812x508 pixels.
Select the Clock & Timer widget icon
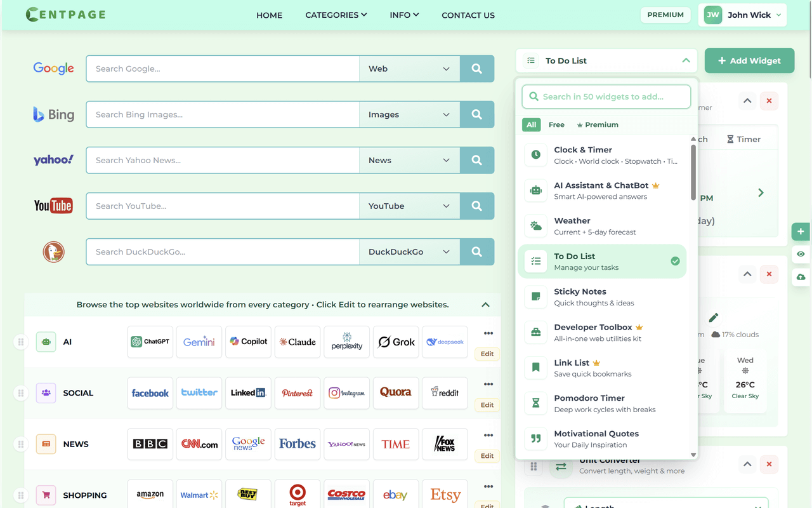point(535,154)
